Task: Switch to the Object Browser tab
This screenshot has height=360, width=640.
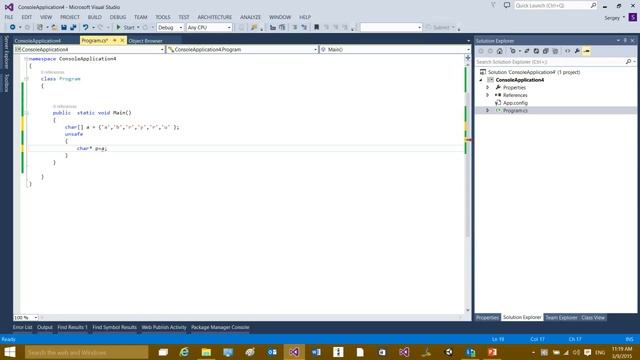Action: (x=146, y=41)
